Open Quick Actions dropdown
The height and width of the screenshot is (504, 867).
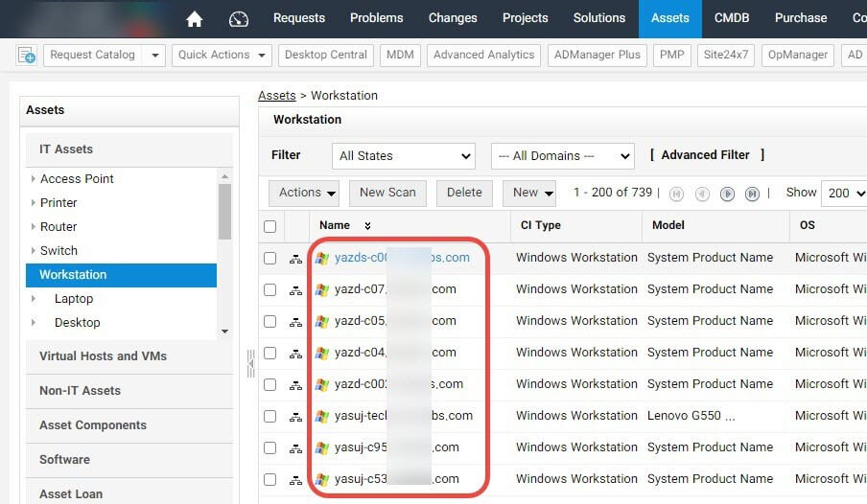tap(222, 56)
